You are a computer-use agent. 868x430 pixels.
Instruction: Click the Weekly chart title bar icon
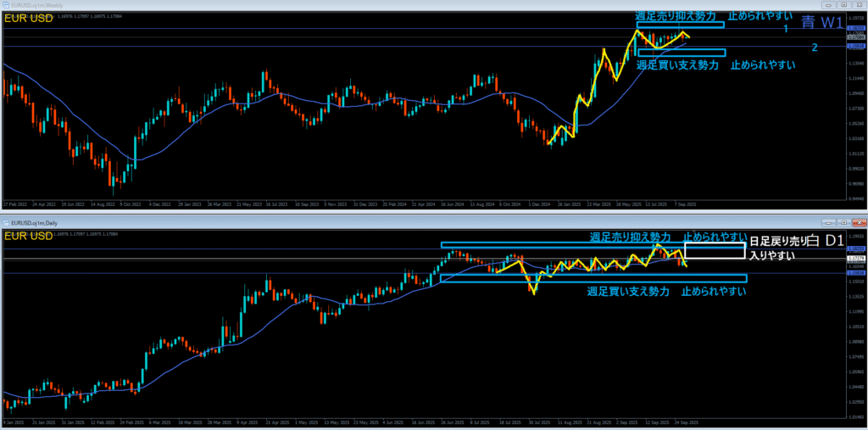point(6,4)
